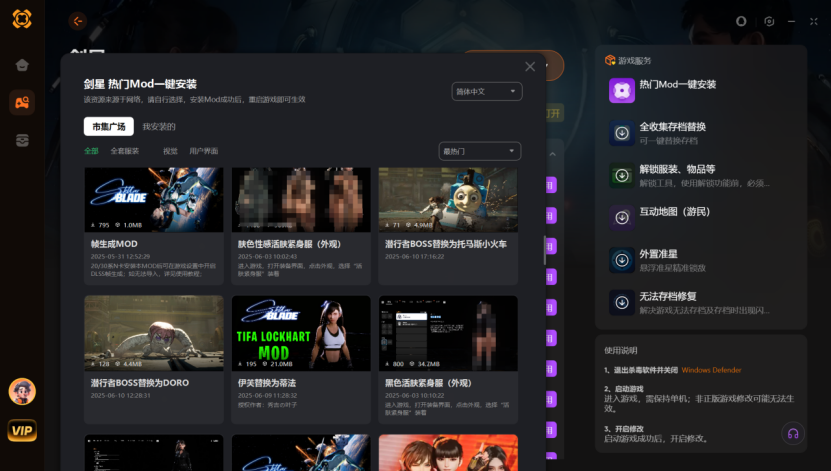This screenshot has height=471, width=831.
Task: Click date 2025-06-10 17:16:22
Action: click(414, 256)
